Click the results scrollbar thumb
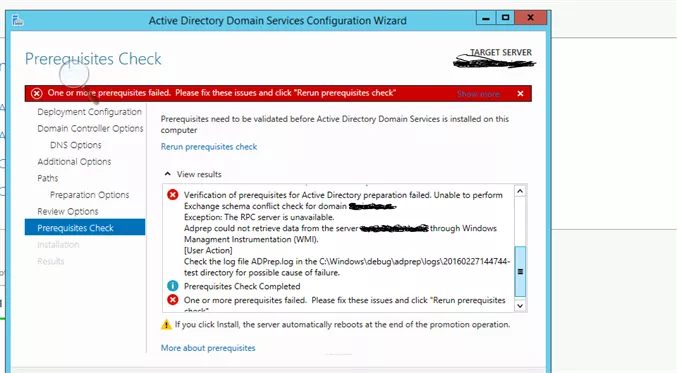Viewport: 678px width, 373px height. pos(520,271)
